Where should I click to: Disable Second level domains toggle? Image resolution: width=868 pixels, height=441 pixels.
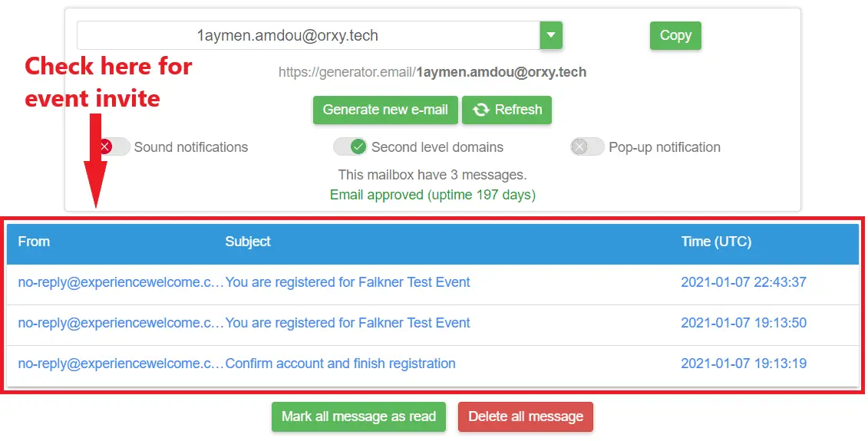[x=350, y=146]
